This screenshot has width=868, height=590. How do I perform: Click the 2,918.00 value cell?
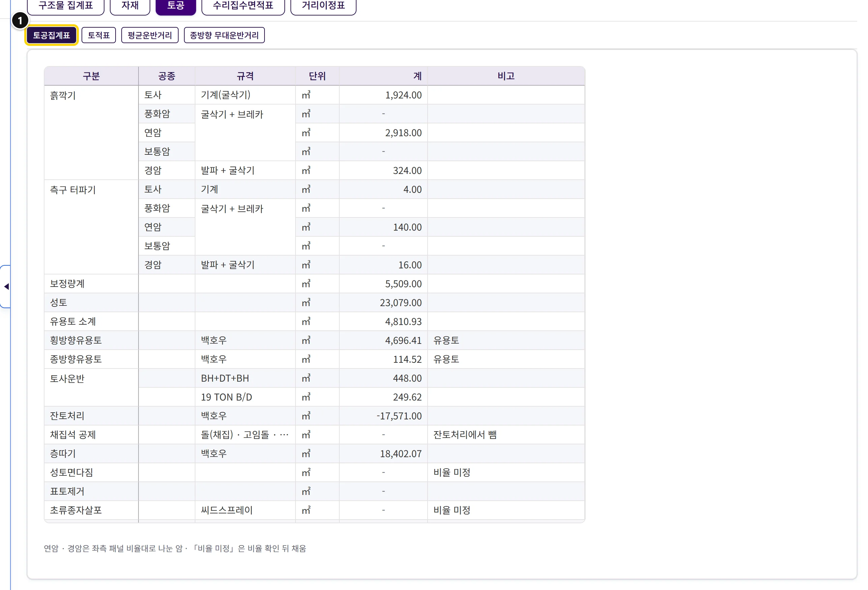(383, 132)
